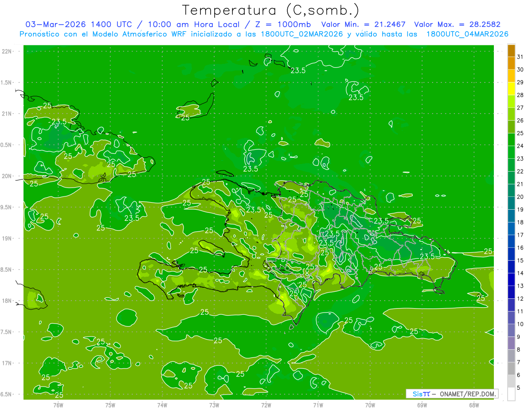
Task: Click the '69W' longitude axis label
Action: click(422, 405)
